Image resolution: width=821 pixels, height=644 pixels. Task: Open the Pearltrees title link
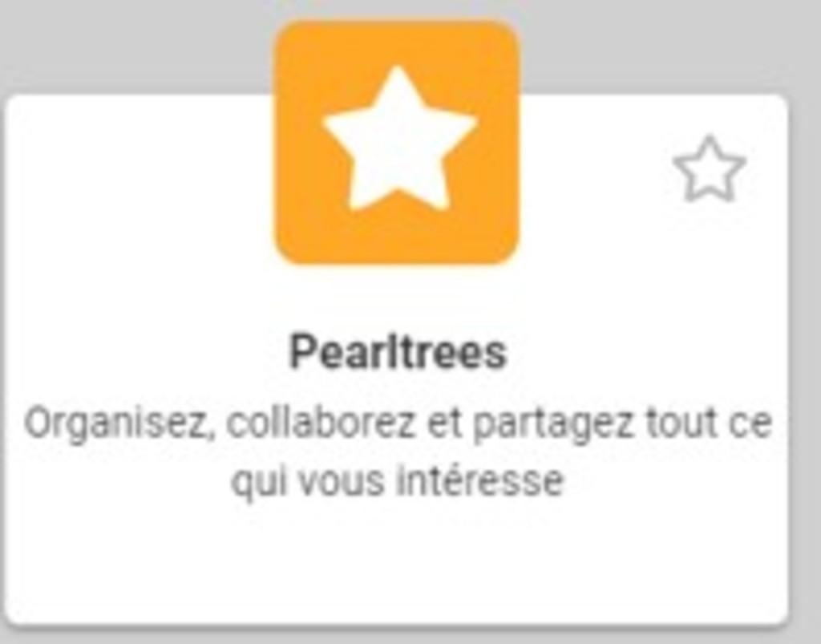[398, 352]
